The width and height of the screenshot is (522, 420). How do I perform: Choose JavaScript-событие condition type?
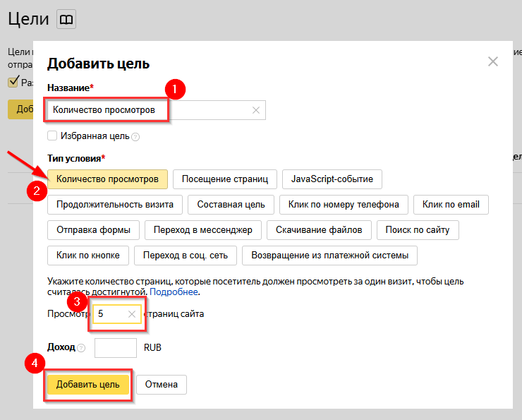tap(332, 179)
